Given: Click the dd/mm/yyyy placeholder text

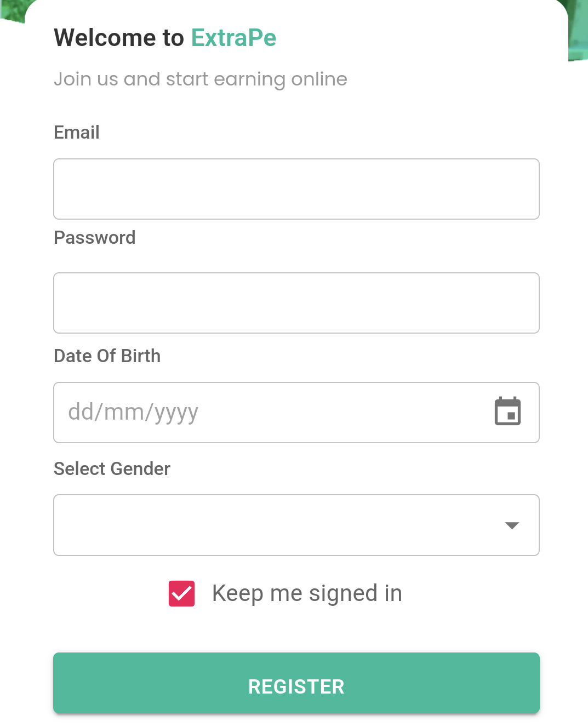Looking at the screenshot, I should (133, 412).
